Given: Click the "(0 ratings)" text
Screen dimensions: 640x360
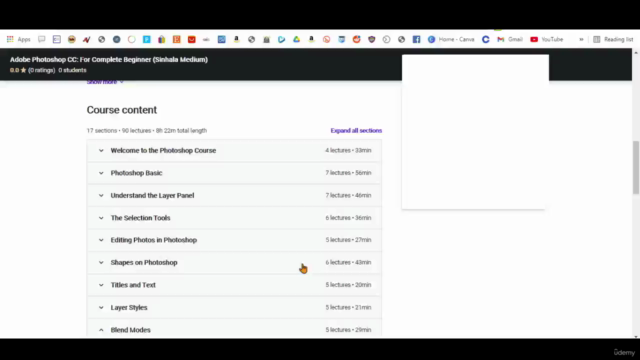Looking at the screenshot, I should pyautogui.click(x=42, y=70).
